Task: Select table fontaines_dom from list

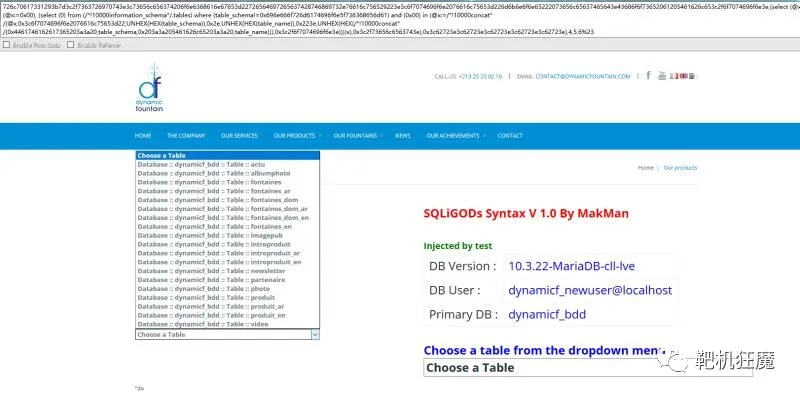Action: pos(228,200)
